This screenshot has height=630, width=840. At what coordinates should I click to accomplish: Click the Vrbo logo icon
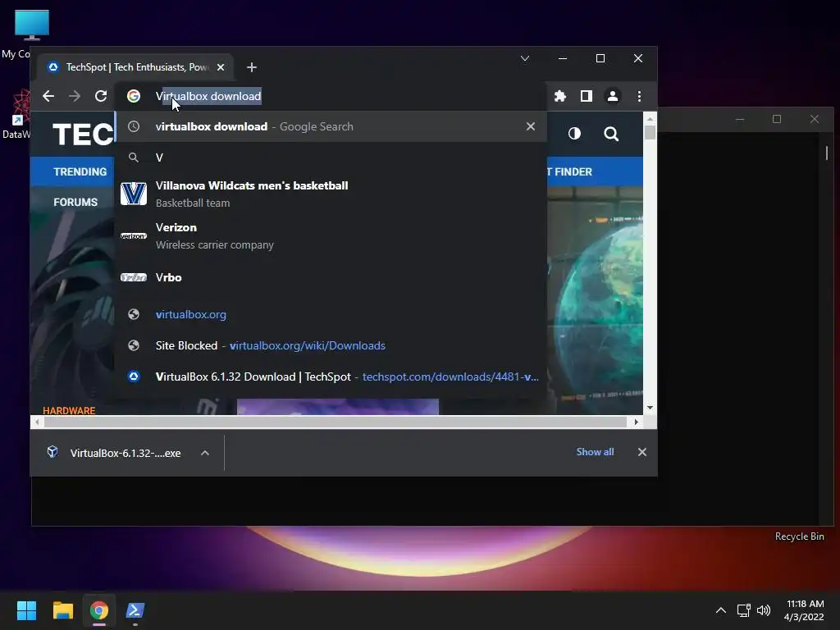pyautogui.click(x=134, y=277)
